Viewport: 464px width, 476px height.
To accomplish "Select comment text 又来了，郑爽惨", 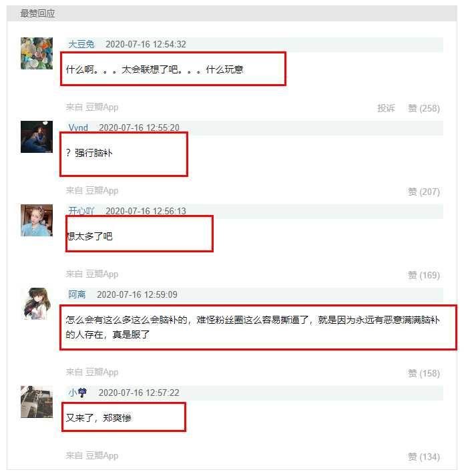I will pyautogui.click(x=99, y=418).
